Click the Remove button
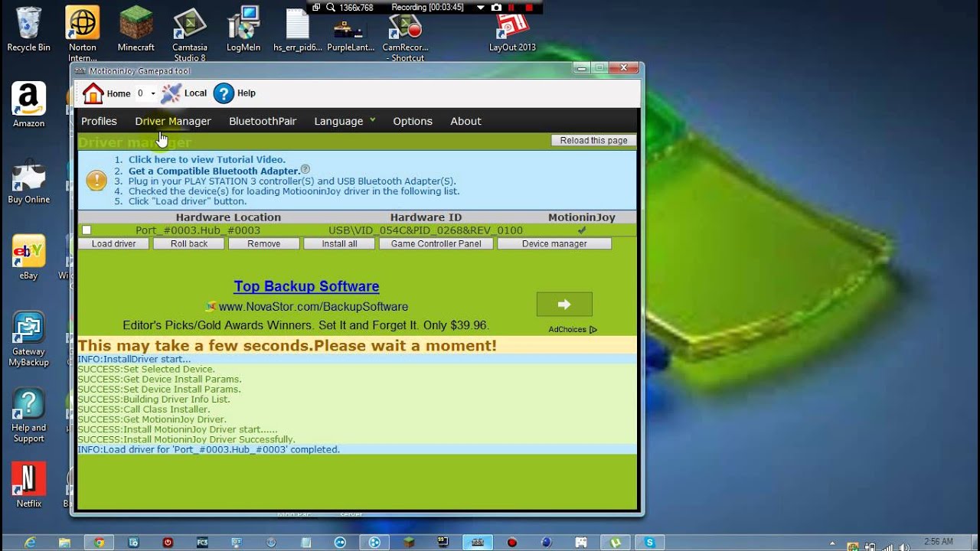 [263, 243]
